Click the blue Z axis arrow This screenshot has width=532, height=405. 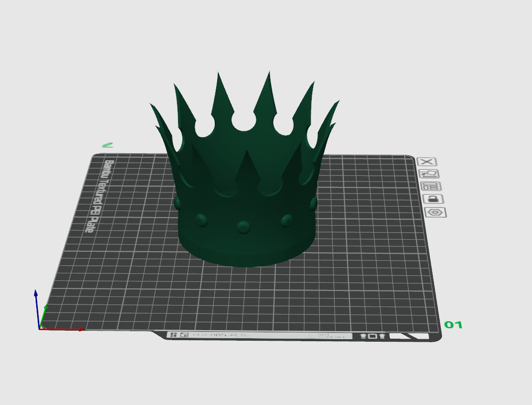point(36,309)
